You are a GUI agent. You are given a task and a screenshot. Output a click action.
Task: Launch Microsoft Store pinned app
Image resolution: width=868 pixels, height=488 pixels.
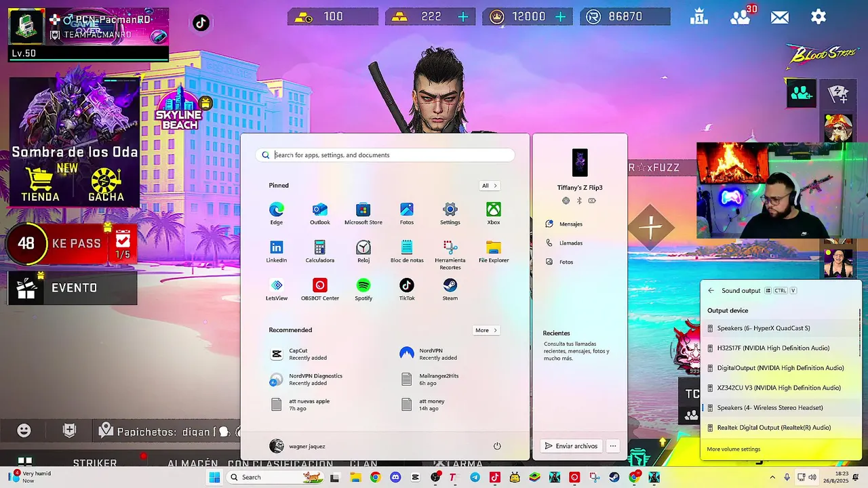(363, 213)
